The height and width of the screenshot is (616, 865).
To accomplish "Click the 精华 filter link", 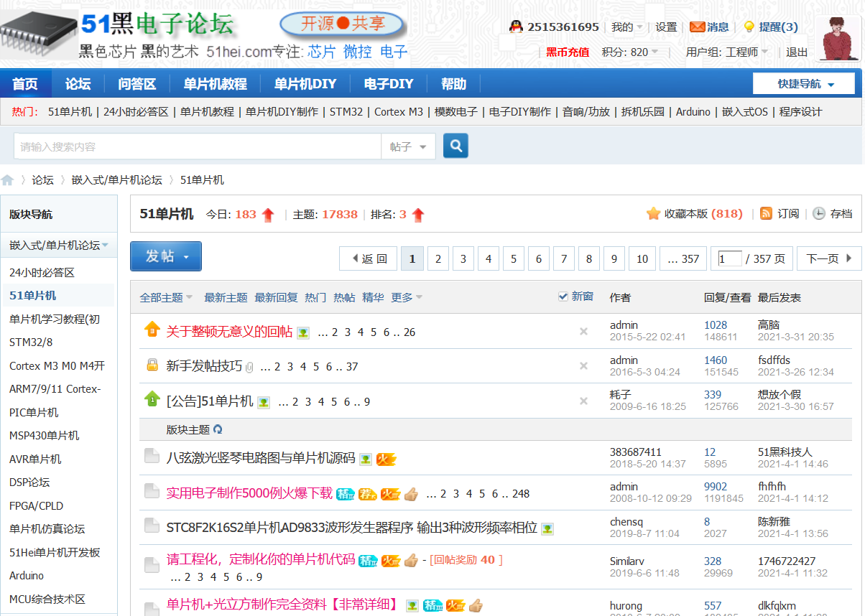I will 373,297.
